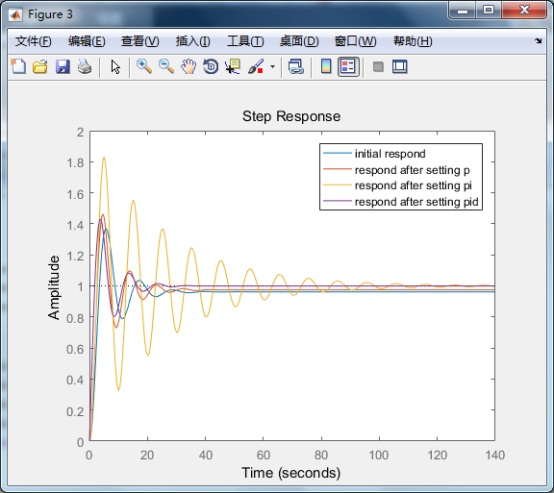The height and width of the screenshot is (493, 554).
Task: Toggle the Insert Colorbar button
Action: coord(326,66)
